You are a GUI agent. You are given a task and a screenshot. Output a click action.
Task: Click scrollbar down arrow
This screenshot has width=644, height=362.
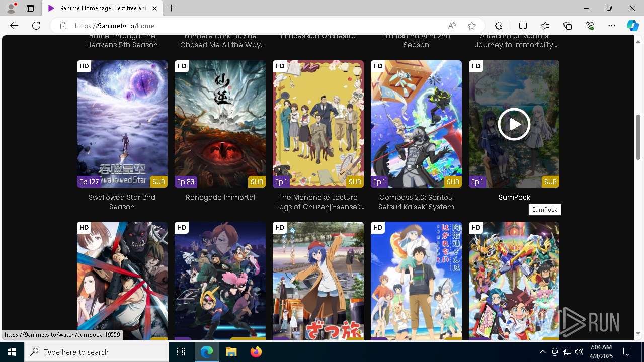(x=638, y=334)
